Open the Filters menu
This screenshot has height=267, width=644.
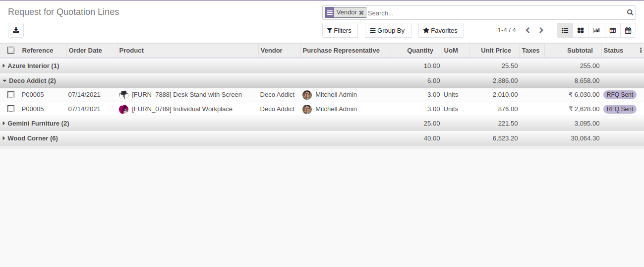[340, 30]
